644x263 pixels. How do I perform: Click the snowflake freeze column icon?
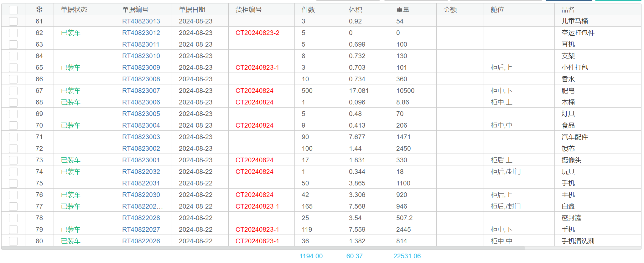[39, 10]
